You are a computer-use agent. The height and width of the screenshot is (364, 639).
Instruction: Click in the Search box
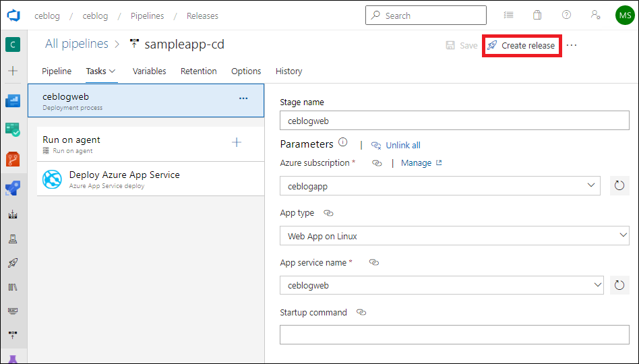pyautogui.click(x=426, y=16)
